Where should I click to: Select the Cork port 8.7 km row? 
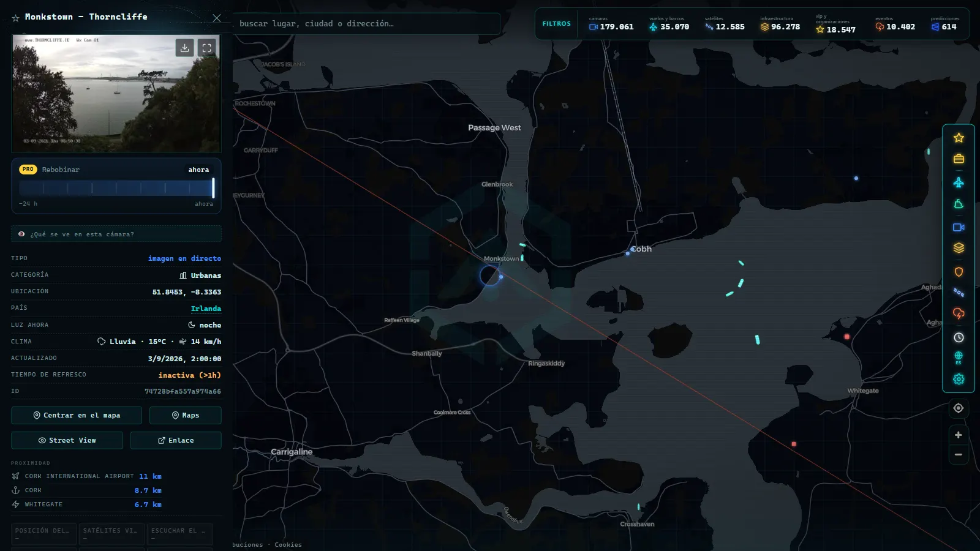[86, 490]
